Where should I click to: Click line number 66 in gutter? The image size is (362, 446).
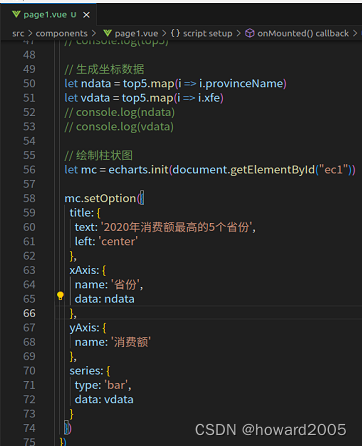point(29,313)
